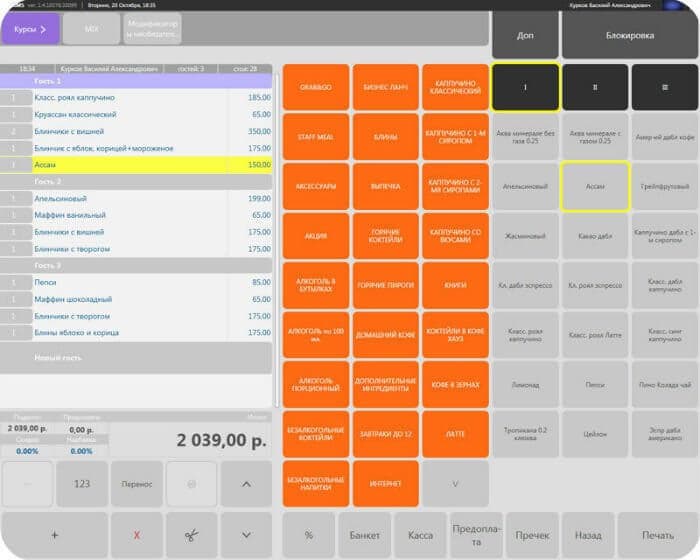Expand more categories with V button
The image size is (700, 560).
click(x=455, y=484)
